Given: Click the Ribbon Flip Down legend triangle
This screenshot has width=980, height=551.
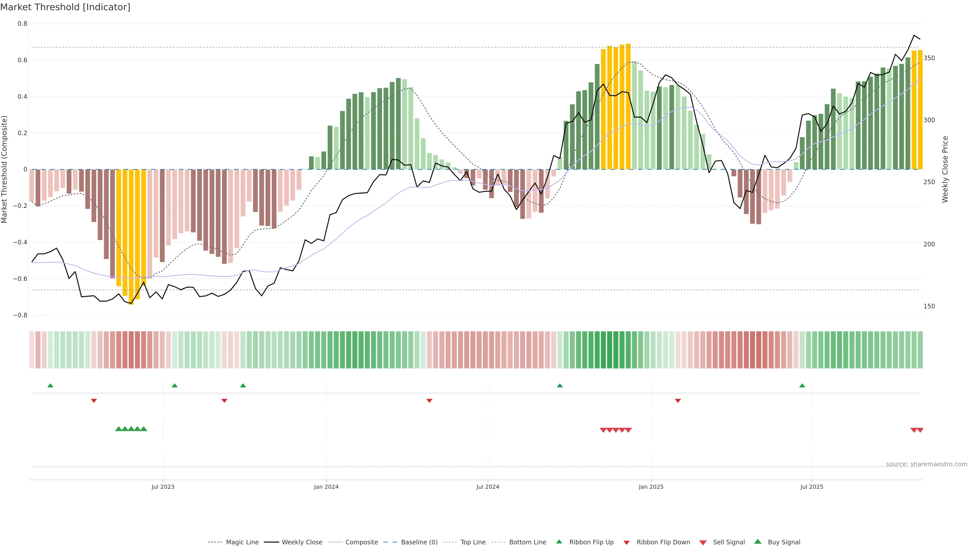Looking at the screenshot, I should (626, 543).
